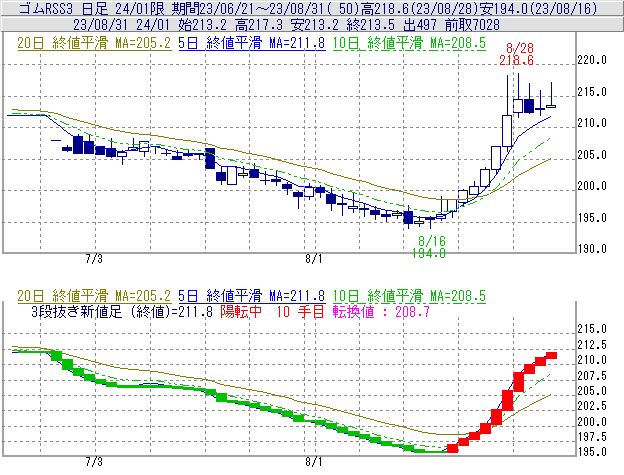This screenshot has width=624, height=475.
Task: Click the 3段抜き新値足 (終値)=211.8 label
Action: (x=122, y=311)
